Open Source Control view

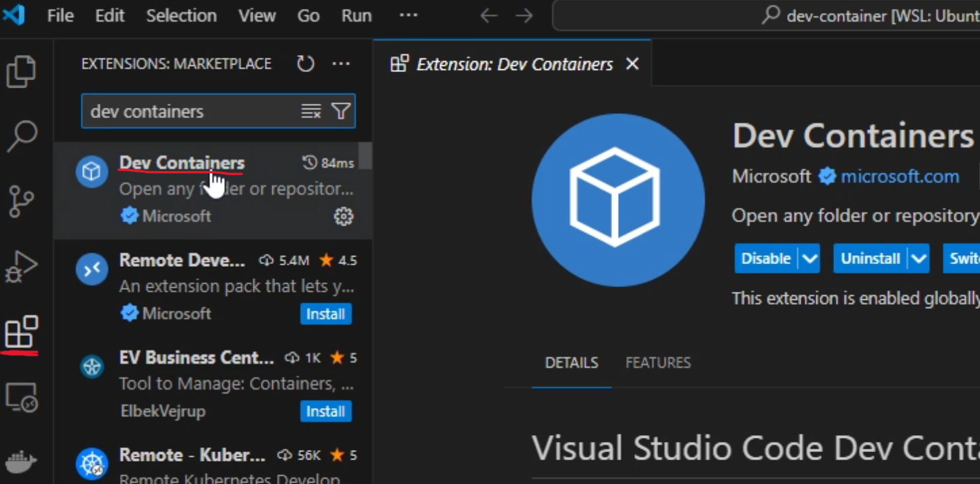(21, 202)
